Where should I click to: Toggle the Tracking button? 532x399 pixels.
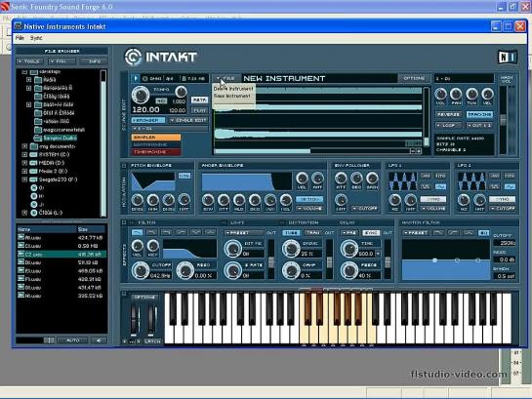tap(479, 114)
